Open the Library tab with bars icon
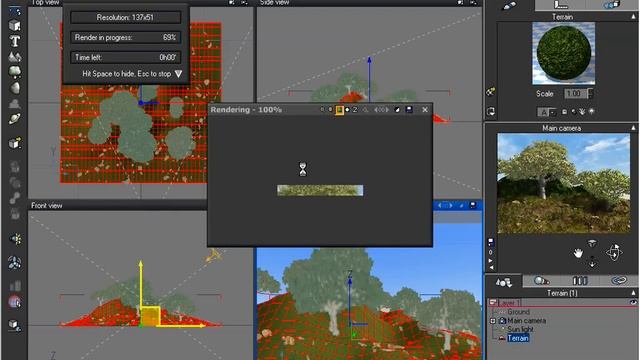The height and width of the screenshot is (360, 640). click(580, 281)
